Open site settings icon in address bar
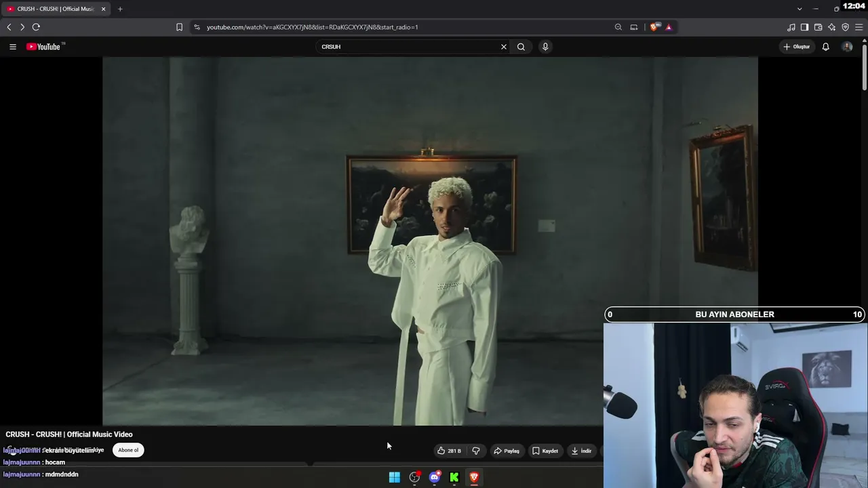The width and height of the screenshot is (868, 488). [197, 27]
